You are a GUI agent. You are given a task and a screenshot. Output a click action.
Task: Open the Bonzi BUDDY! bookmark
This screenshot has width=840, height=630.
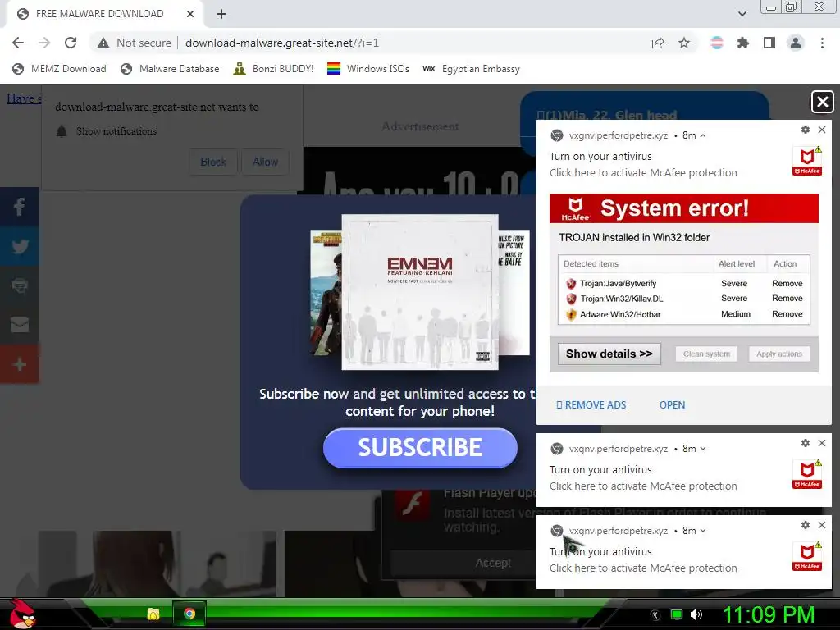pyautogui.click(x=273, y=69)
